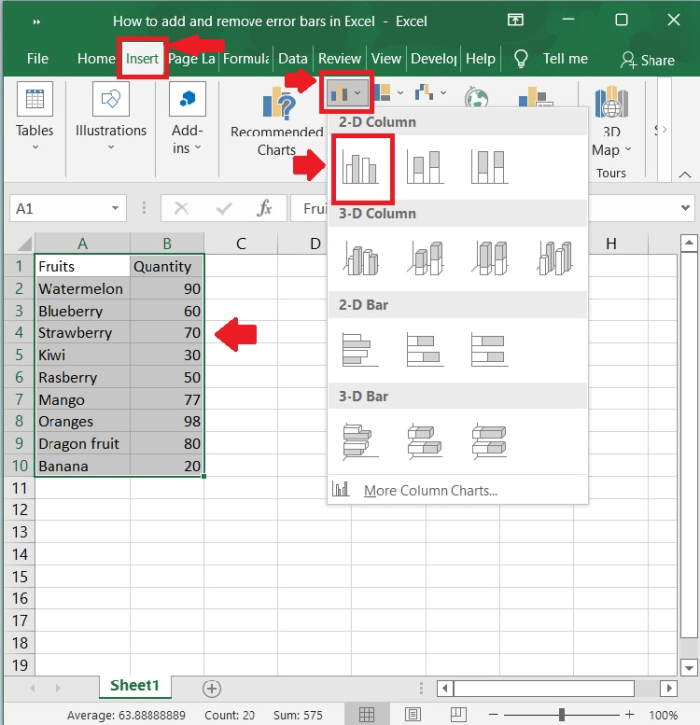700x725 pixels.
Task: Select the Sheet1 tab
Action: (135, 685)
